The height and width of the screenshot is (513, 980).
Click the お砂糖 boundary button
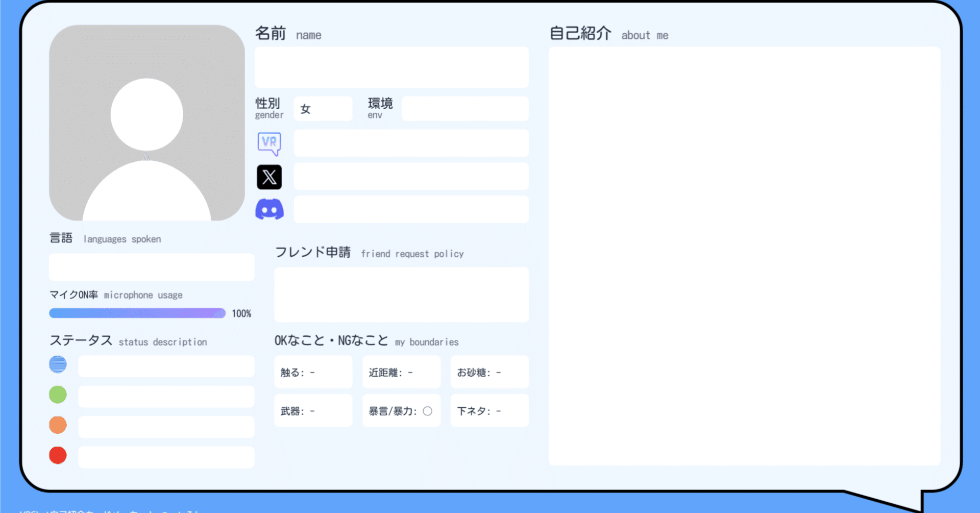pyautogui.click(x=489, y=372)
